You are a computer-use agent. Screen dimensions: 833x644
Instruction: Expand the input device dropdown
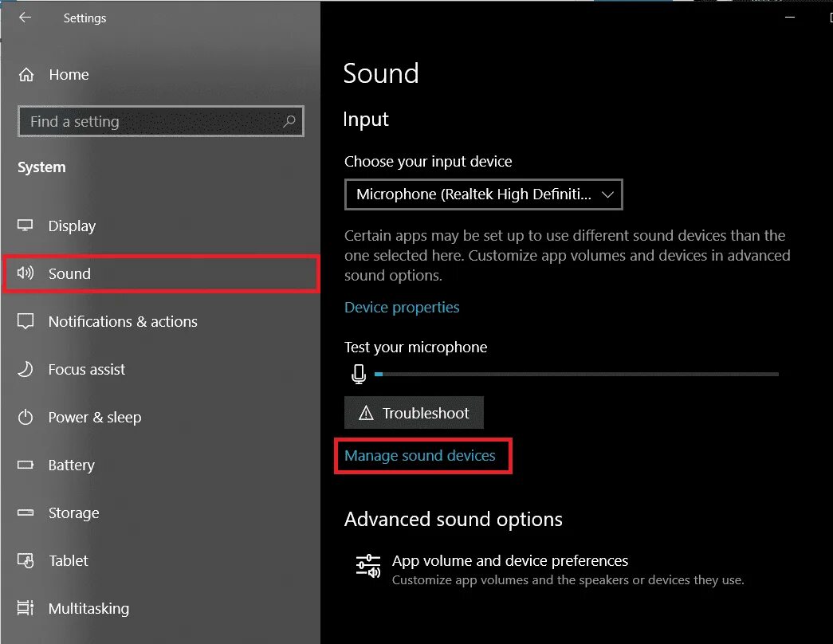(483, 194)
